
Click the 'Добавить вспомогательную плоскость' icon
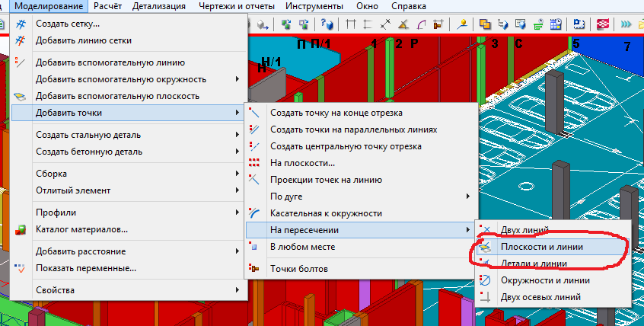21,97
